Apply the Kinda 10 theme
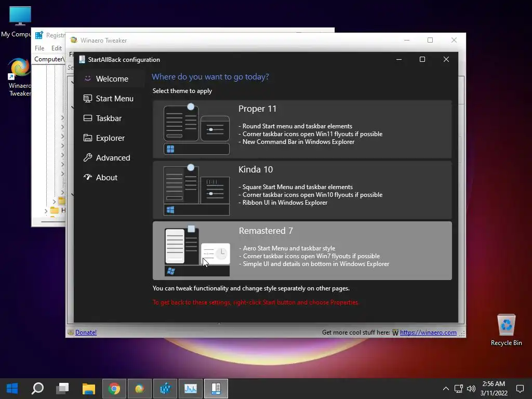The height and width of the screenshot is (399, 532). (302, 190)
